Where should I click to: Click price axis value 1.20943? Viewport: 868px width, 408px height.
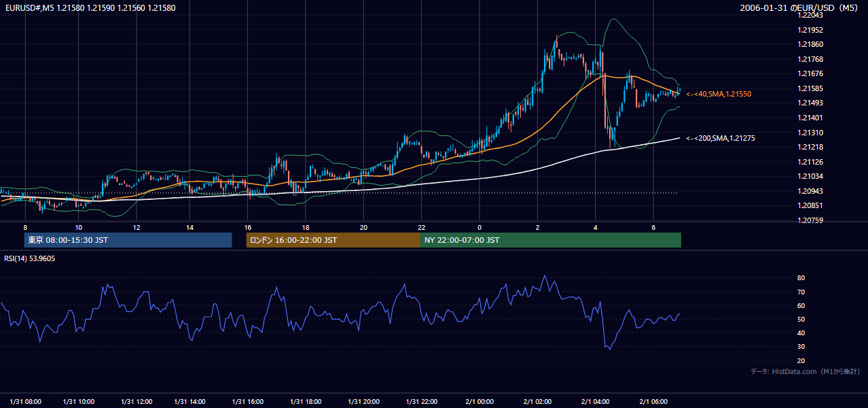coord(811,191)
